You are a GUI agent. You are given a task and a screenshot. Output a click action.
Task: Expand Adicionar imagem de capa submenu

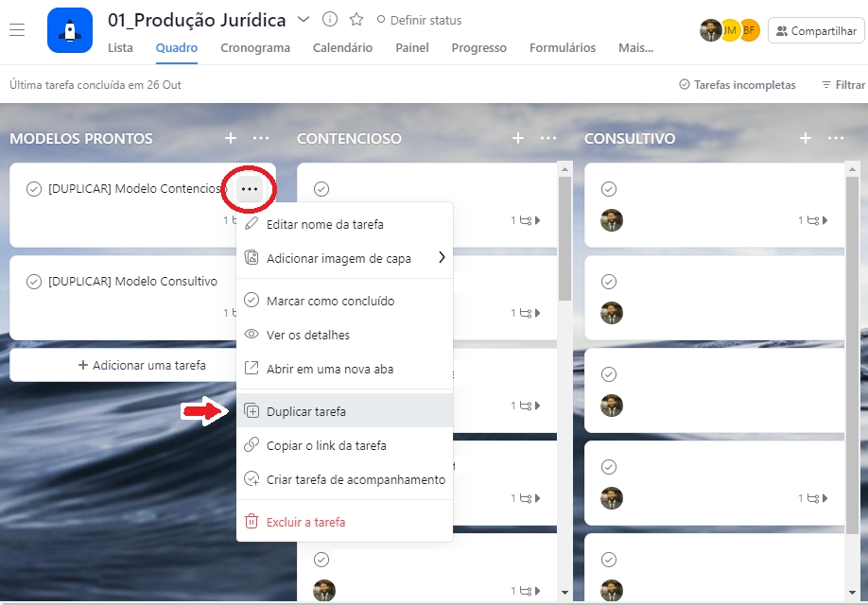coord(442,258)
